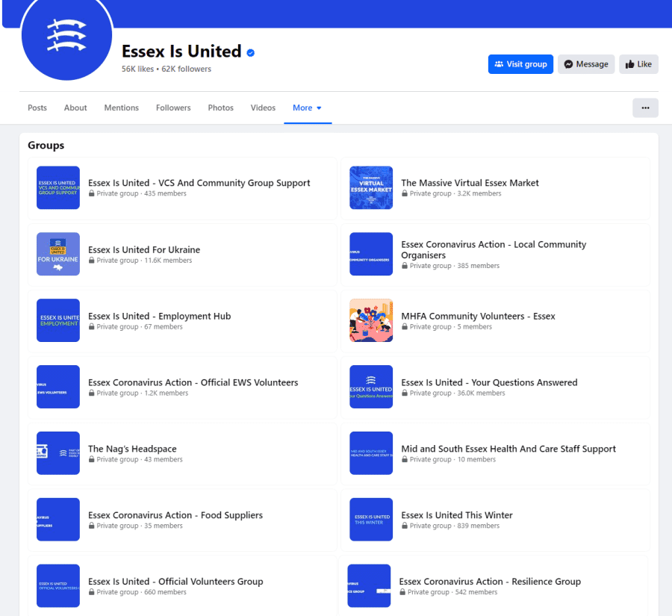Click the Employment Hub group icon

58,320
